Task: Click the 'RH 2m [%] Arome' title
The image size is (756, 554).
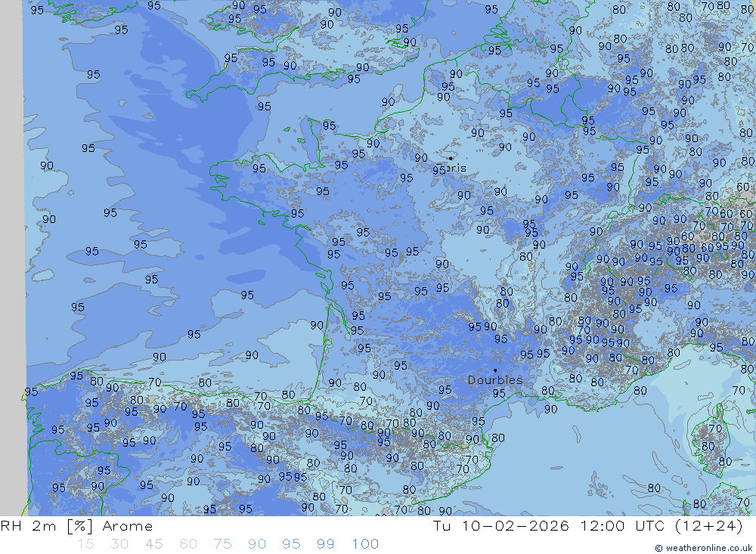Action: click(x=76, y=525)
